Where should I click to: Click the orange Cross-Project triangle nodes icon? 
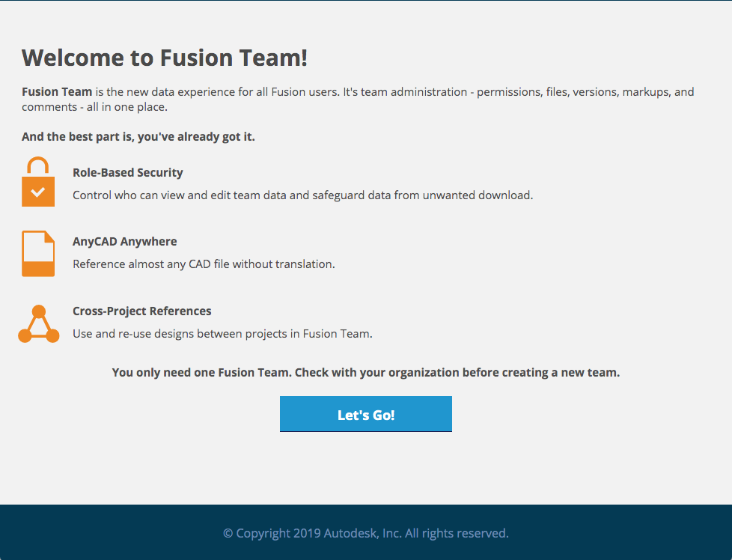point(38,325)
